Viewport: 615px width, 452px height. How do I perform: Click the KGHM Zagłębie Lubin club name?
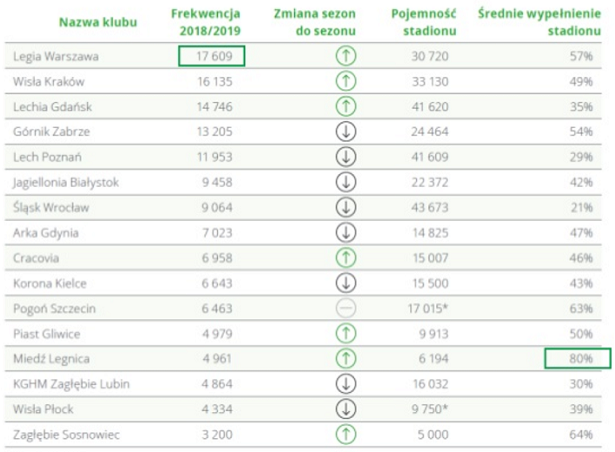click(71, 384)
